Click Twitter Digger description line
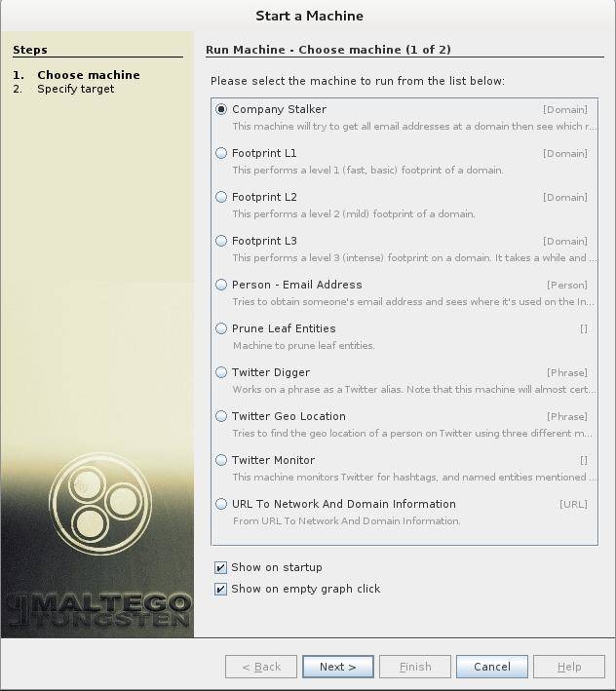616x691 pixels. (414, 390)
